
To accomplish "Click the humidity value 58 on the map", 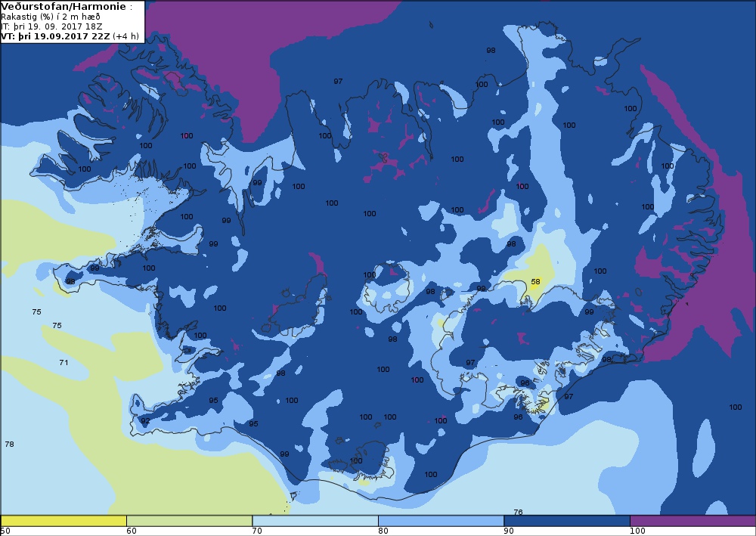I will (x=536, y=281).
